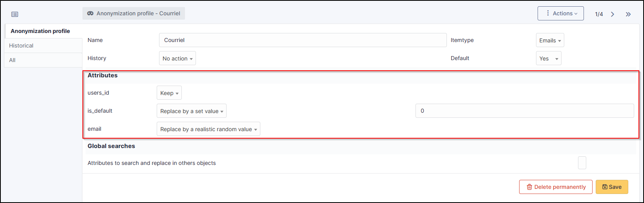Click the floppy disk icon on Save

605,187
